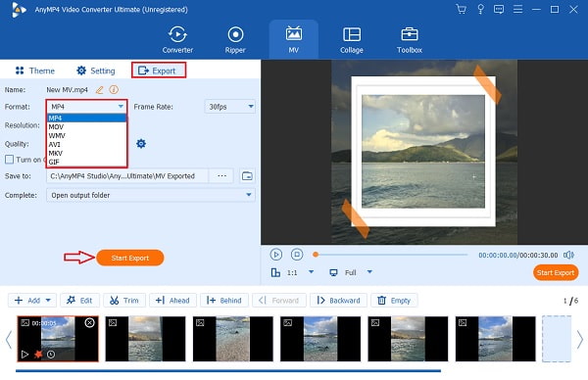Click the Behind button

click(x=223, y=301)
